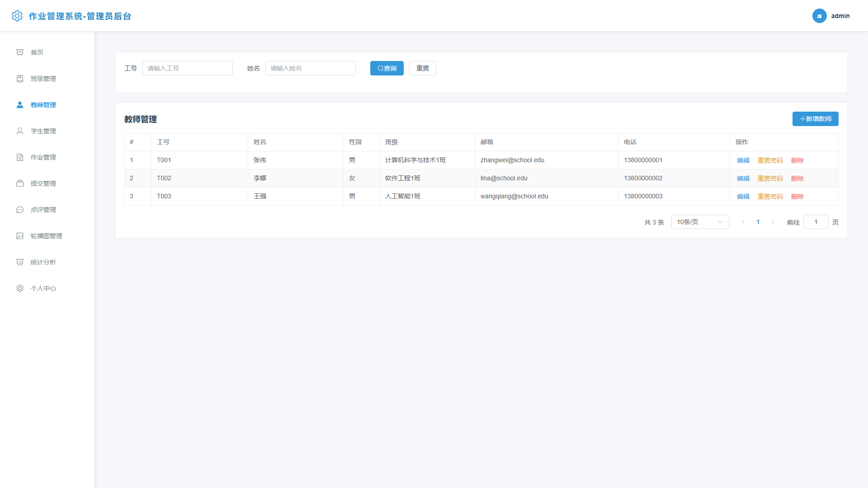The width and height of the screenshot is (868, 488).
Task: Click the 轮播图管理 picture icon
Action: (20, 236)
